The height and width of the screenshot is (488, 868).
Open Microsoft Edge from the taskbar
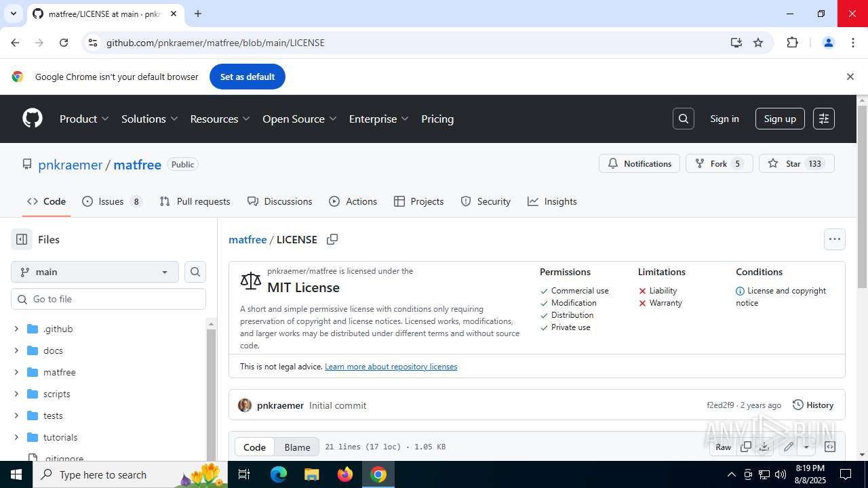point(279,474)
